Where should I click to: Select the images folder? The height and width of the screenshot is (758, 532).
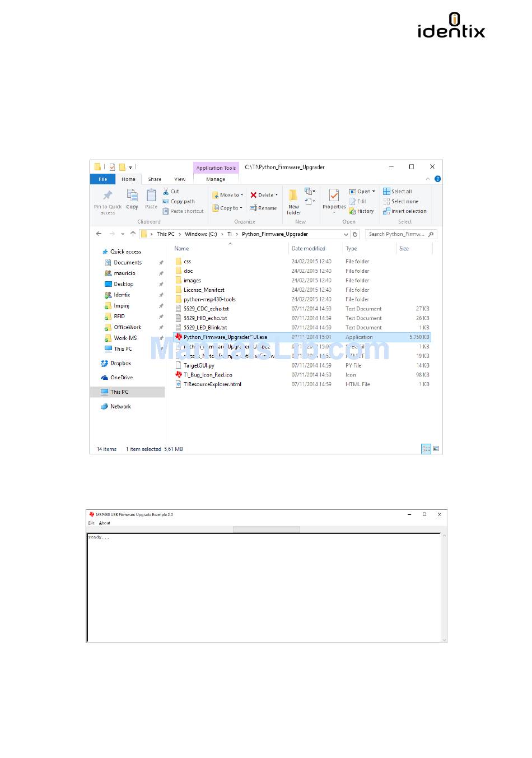click(x=188, y=281)
